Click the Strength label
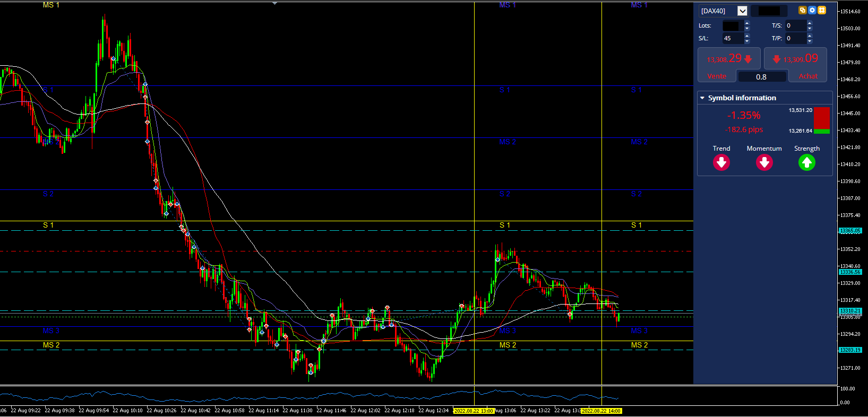This screenshot has width=868, height=417. click(x=807, y=149)
